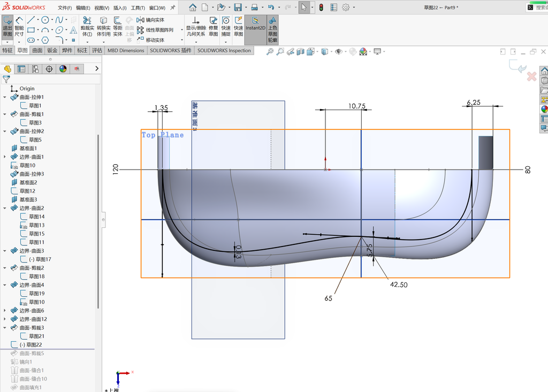This screenshot has width=548, height=392.
Task: Open PropertyManager tab
Action: (21, 69)
